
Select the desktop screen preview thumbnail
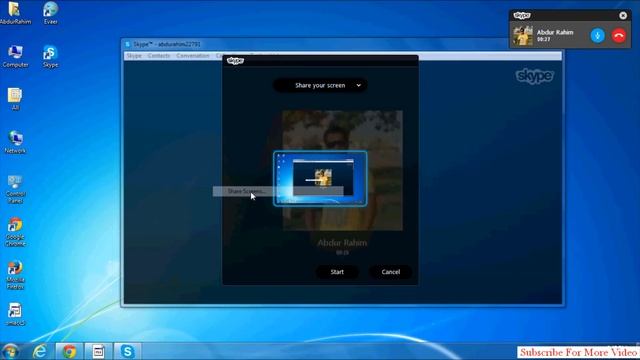coord(320,178)
